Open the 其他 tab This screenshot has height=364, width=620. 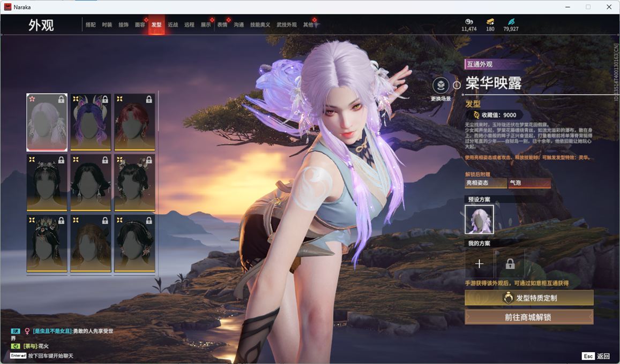(308, 25)
